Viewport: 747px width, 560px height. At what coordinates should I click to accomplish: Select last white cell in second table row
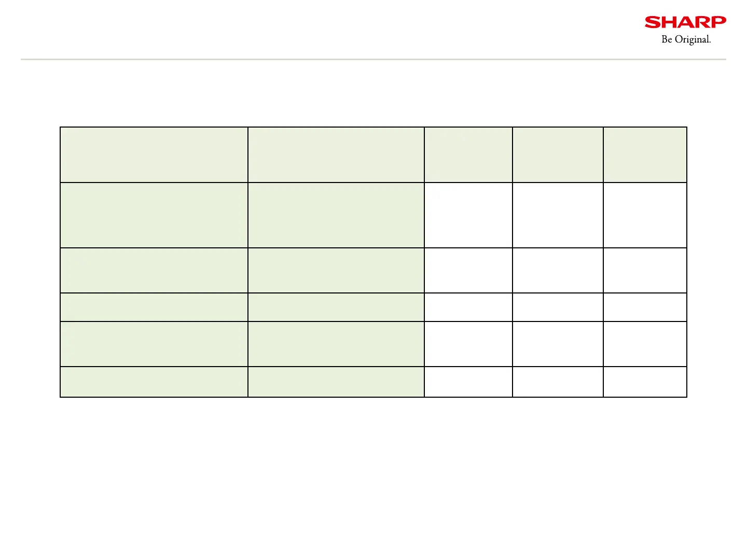pos(645,215)
